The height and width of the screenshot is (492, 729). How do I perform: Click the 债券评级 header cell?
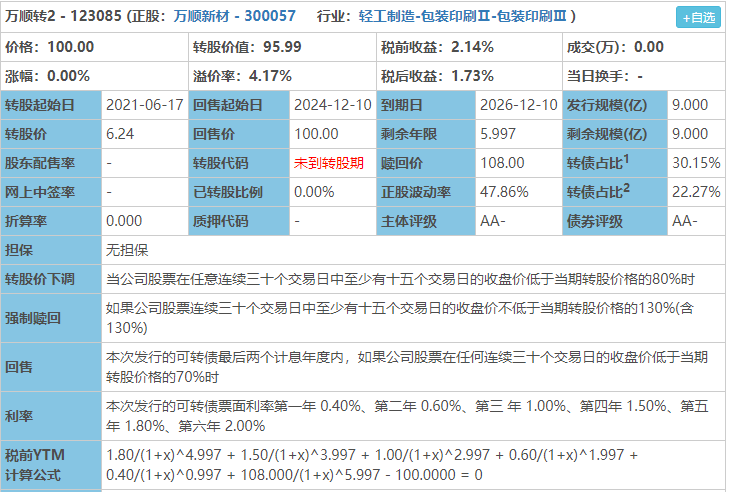pos(615,221)
